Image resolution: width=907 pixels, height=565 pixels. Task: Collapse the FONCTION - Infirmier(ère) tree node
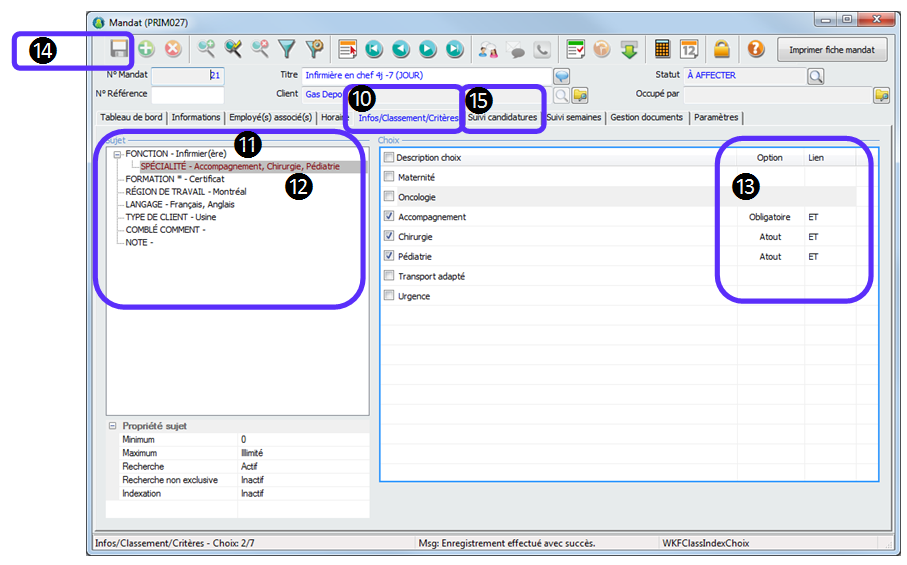pyautogui.click(x=117, y=154)
